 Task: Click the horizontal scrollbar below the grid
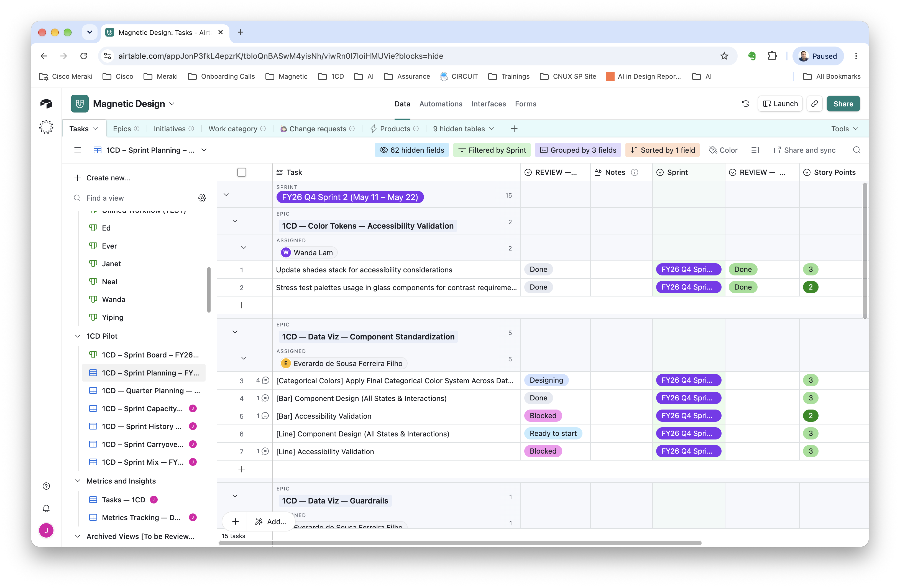pyautogui.click(x=460, y=543)
